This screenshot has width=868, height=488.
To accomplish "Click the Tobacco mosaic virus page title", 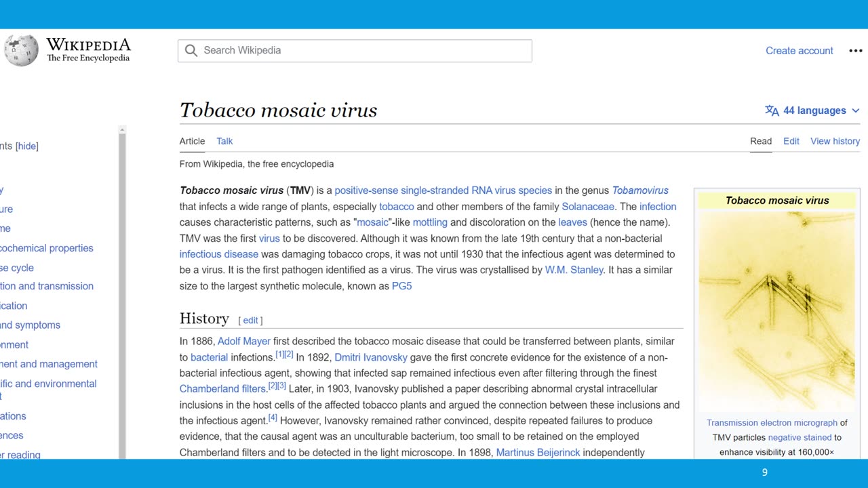I will [278, 110].
